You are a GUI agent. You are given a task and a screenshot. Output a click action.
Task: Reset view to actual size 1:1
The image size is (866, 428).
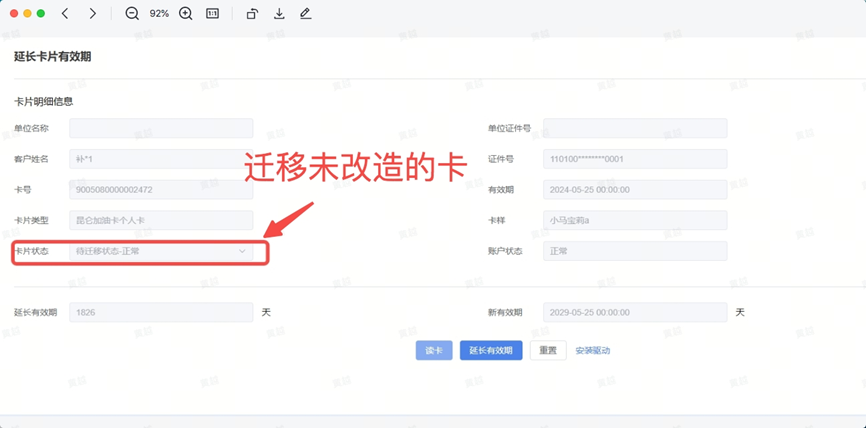pyautogui.click(x=212, y=14)
